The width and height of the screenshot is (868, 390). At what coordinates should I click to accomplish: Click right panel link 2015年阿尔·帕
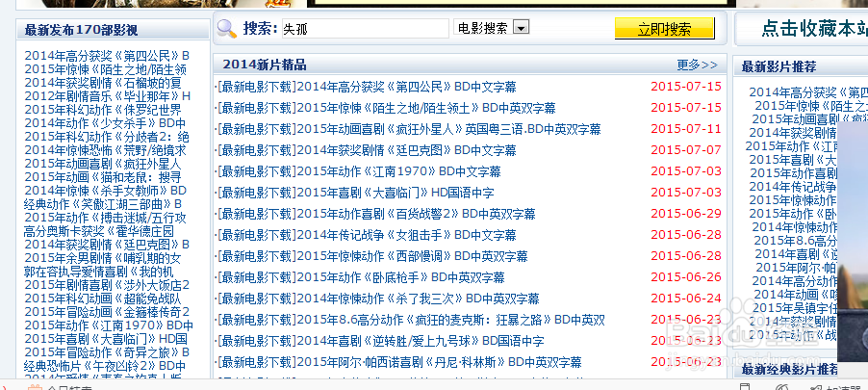coord(797,268)
